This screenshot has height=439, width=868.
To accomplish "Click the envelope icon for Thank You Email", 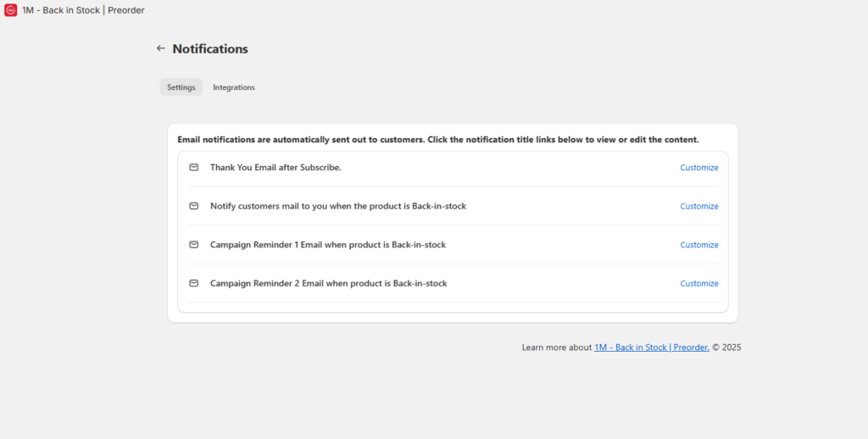I will pyautogui.click(x=194, y=167).
